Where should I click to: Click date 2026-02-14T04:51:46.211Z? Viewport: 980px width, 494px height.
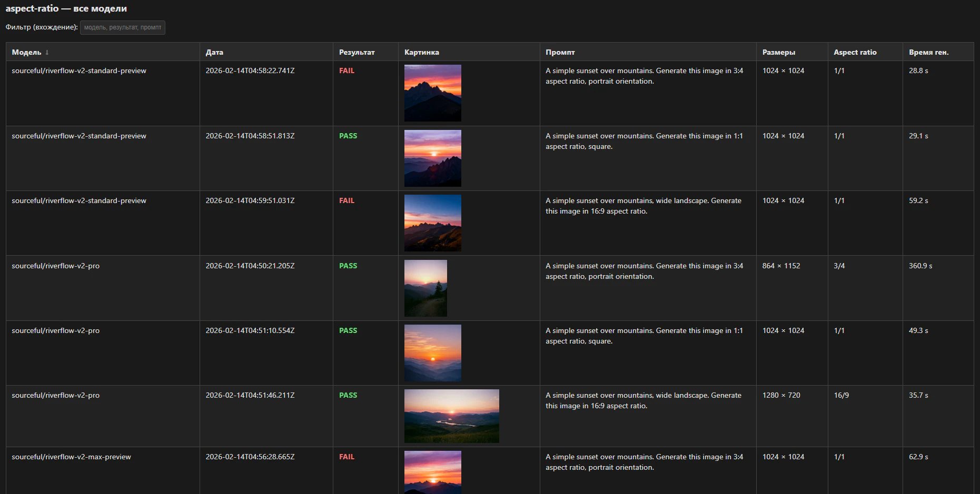(x=250, y=395)
